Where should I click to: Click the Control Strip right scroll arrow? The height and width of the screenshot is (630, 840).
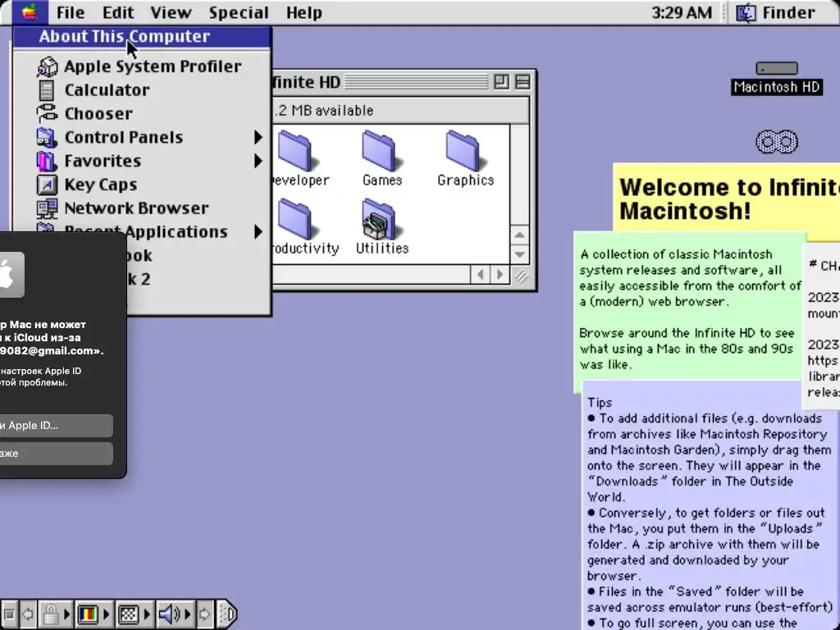point(204,614)
